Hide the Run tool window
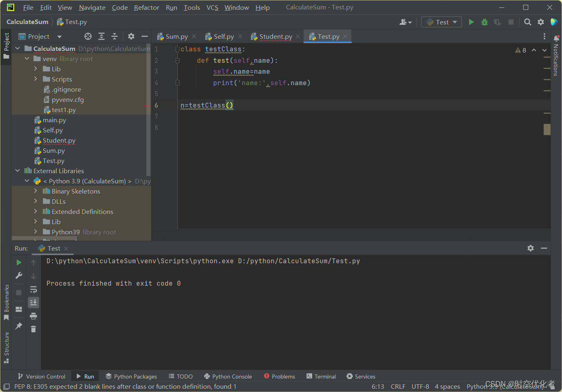The width and height of the screenshot is (562, 392). tap(544, 248)
